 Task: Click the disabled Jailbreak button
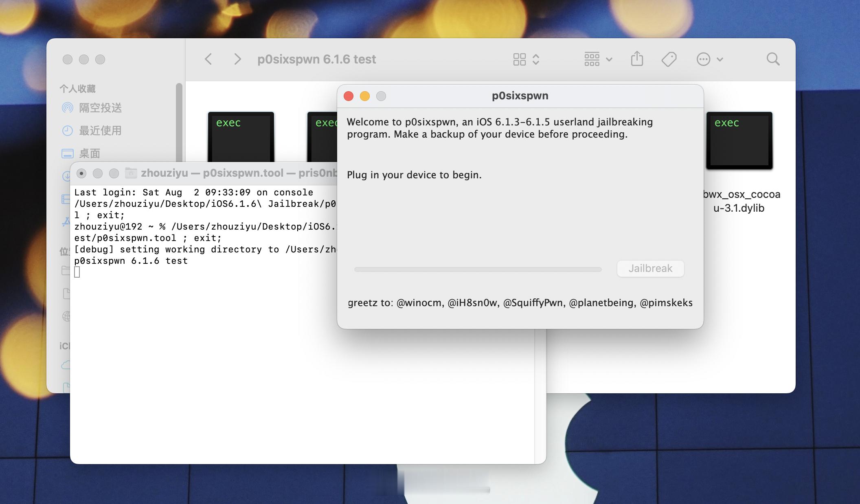[x=650, y=269]
